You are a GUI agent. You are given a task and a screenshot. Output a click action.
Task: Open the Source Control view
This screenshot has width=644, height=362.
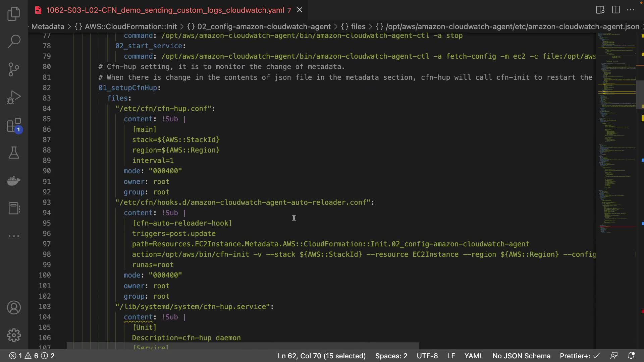click(x=14, y=69)
